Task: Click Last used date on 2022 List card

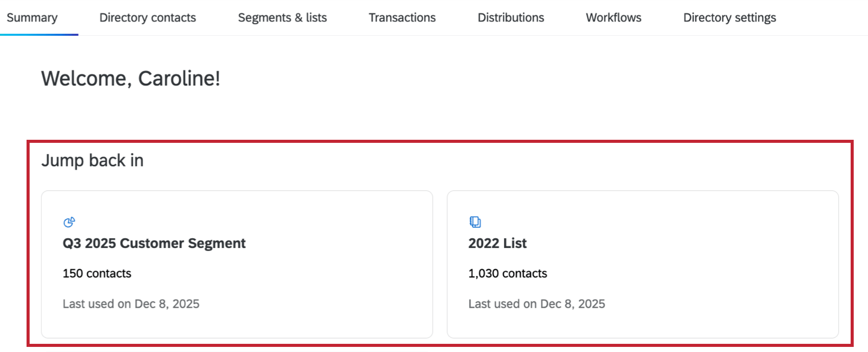Action: 537,304
